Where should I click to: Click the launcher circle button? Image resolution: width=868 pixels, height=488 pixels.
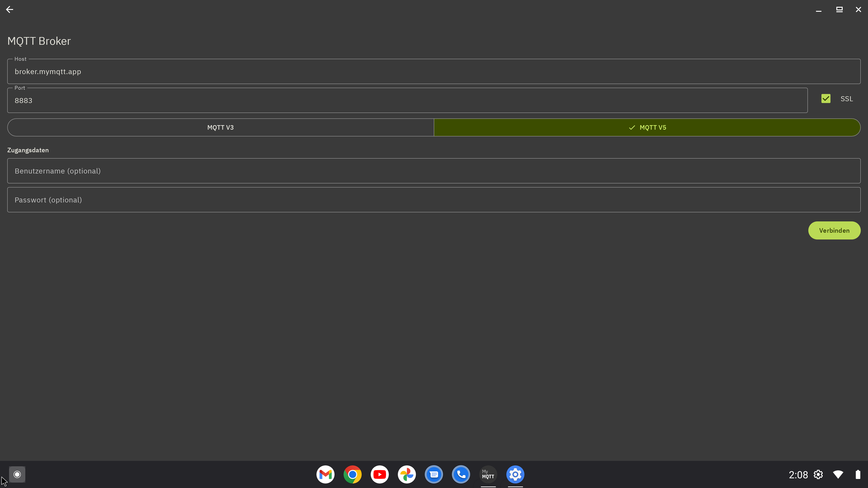[17, 474]
